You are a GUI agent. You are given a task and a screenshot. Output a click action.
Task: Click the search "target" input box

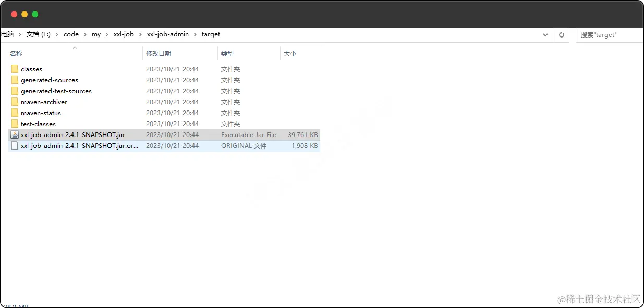point(609,35)
